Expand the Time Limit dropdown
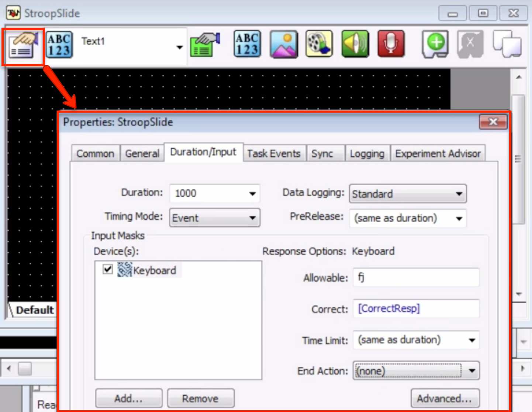 (x=472, y=340)
